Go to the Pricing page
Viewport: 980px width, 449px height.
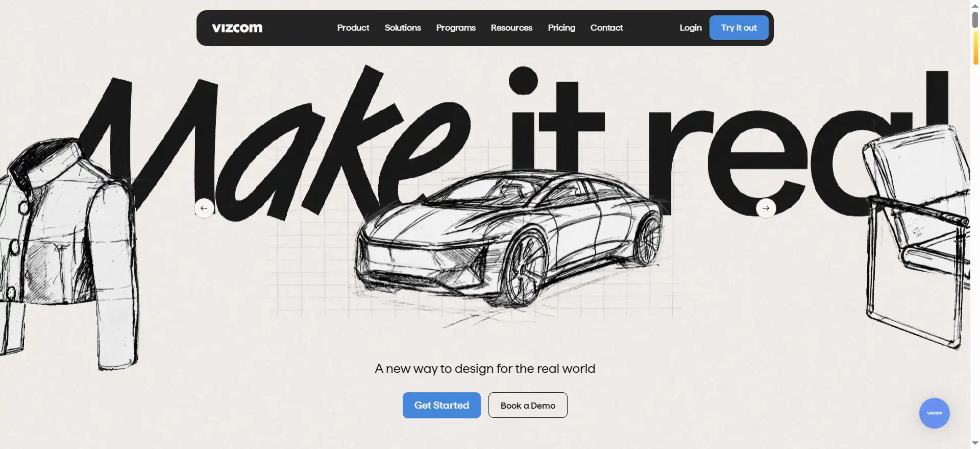point(561,28)
